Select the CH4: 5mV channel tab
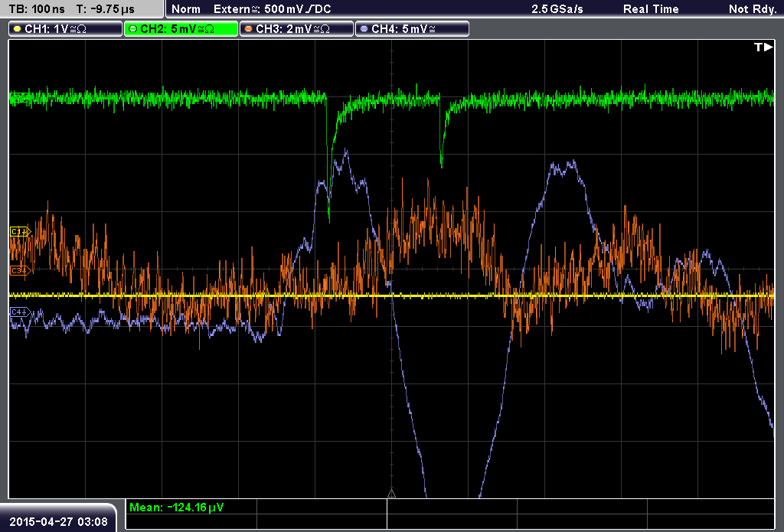Image resolution: width=784 pixels, height=532 pixels. tap(412, 29)
